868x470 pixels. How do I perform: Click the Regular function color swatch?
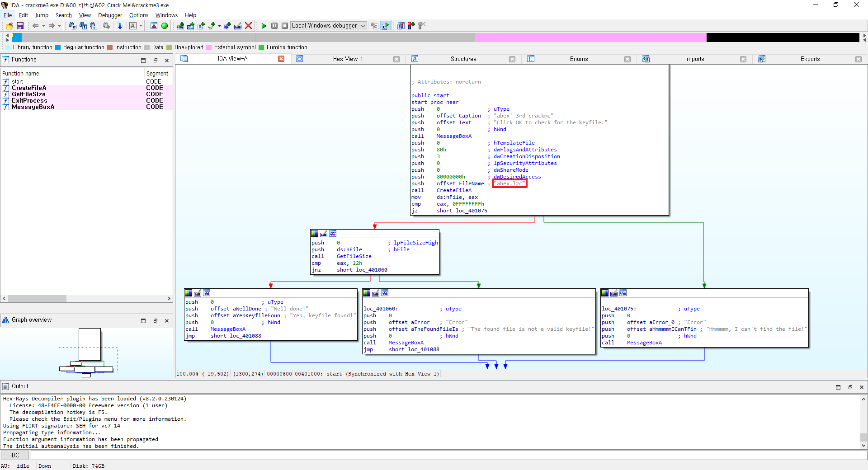pyautogui.click(x=58, y=47)
